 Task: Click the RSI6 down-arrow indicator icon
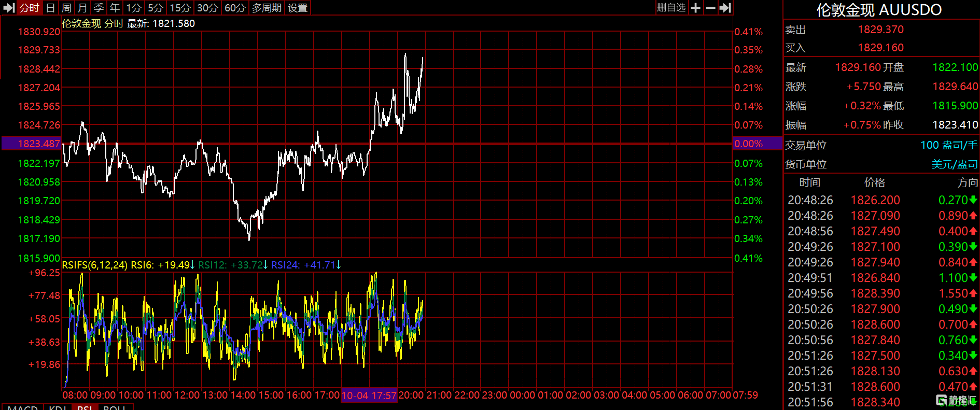pyautogui.click(x=192, y=265)
